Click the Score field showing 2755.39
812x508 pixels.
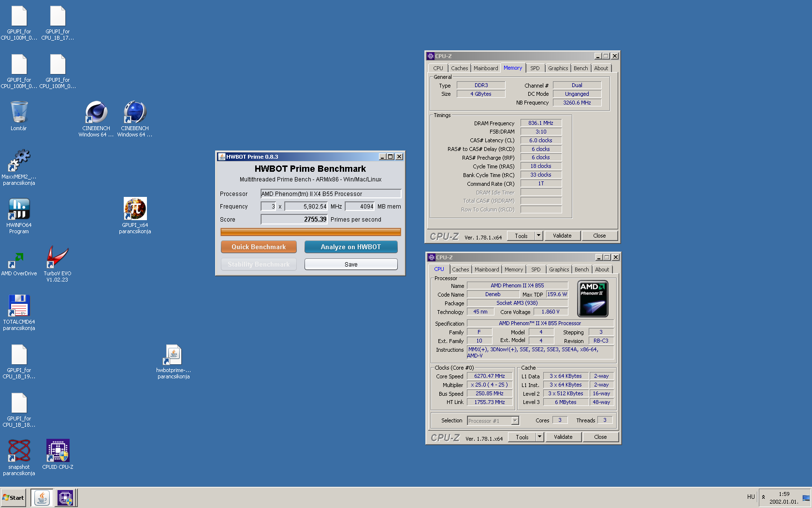[294, 219]
